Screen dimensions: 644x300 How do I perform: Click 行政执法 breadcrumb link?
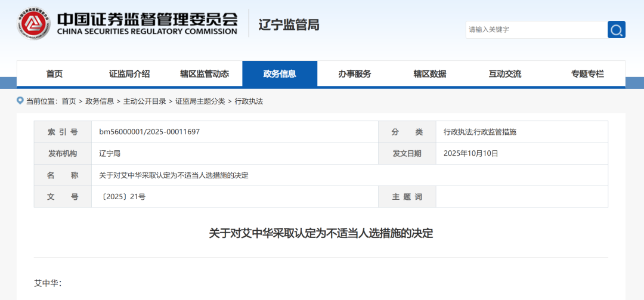pos(249,101)
